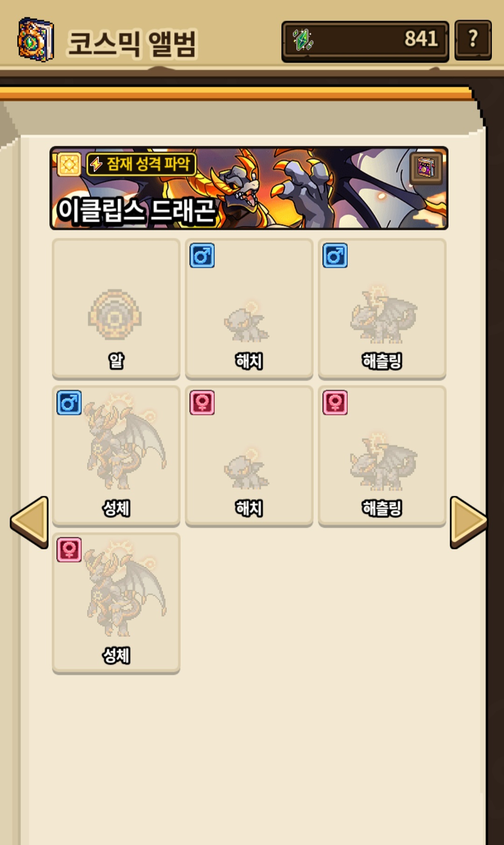Tap the female symbol on last 성체 card
The image size is (504, 845).
click(x=69, y=550)
